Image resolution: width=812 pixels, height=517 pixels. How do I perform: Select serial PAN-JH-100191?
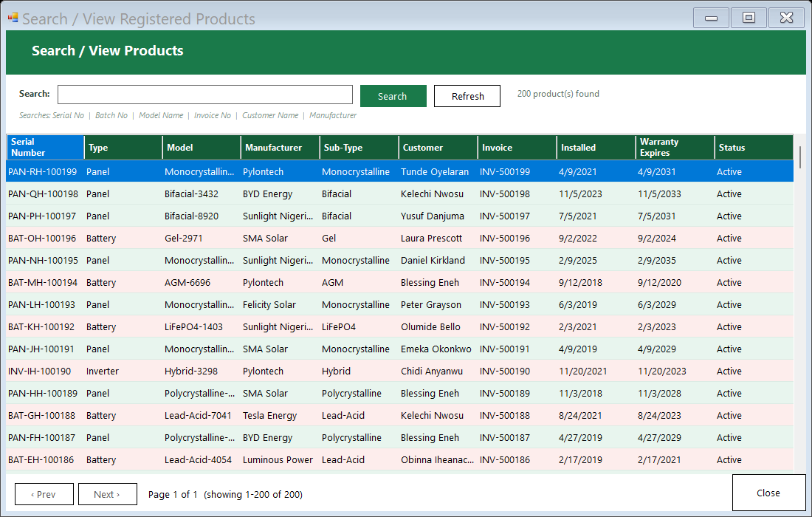tap(41, 349)
